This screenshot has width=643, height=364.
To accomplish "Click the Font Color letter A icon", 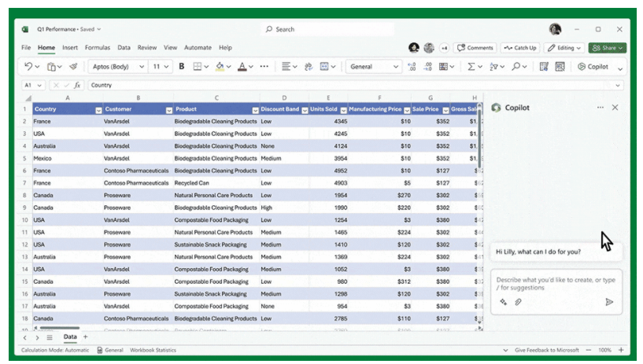I will (242, 66).
